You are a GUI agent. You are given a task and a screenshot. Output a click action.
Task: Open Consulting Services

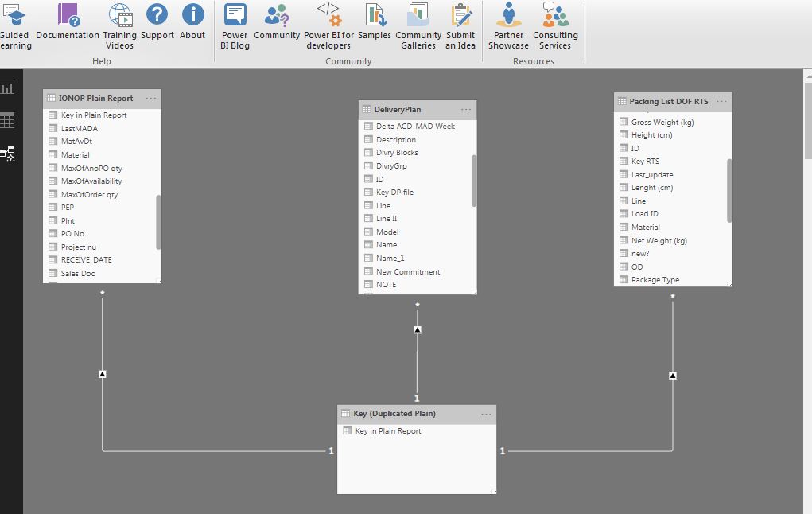coord(555,26)
